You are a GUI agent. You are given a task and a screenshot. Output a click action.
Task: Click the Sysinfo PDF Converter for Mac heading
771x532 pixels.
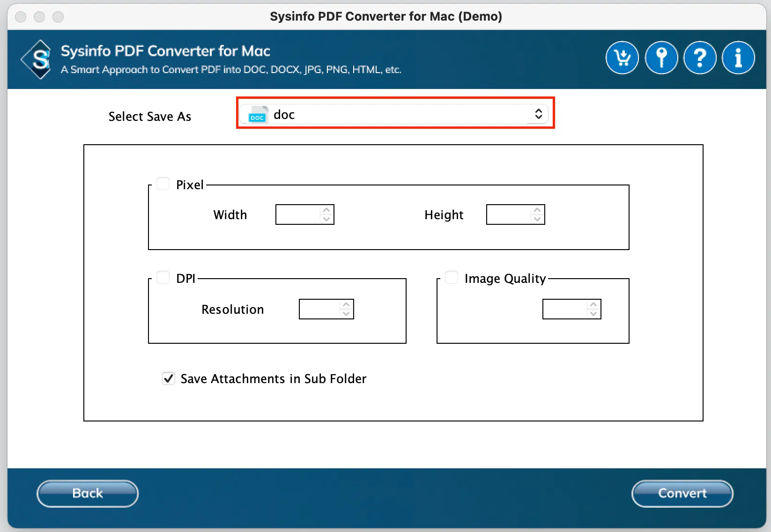(166, 51)
